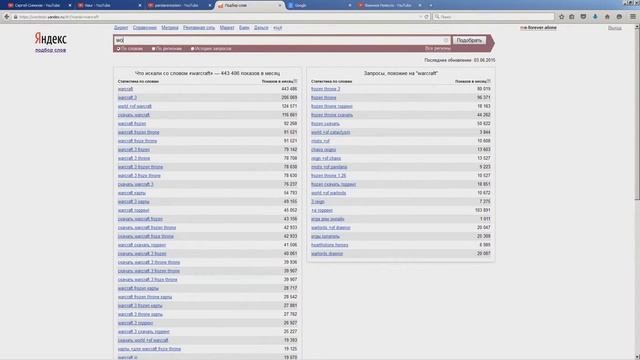Open the Деньги link in the top menu
The height and width of the screenshot is (360, 640).
pos(261,28)
